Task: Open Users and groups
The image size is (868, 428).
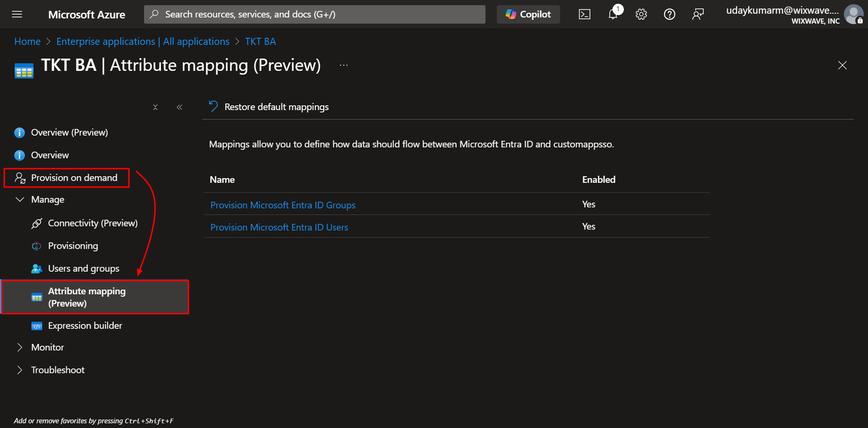Action: tap(84, 268)
